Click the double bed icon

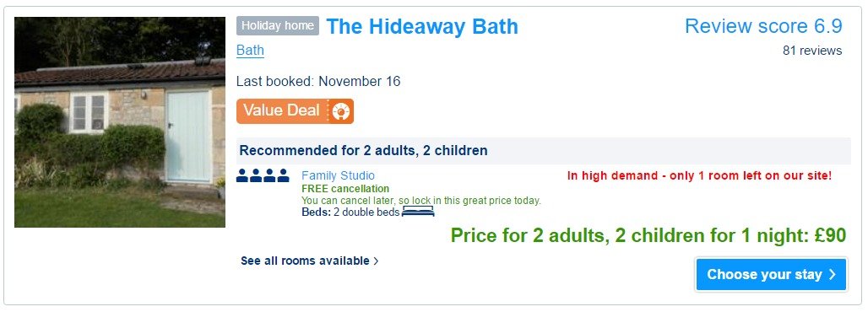(x=418, y=212)
